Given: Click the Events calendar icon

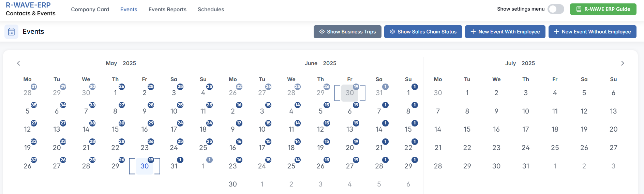Looking at the screenshot, I should [11, 32].
